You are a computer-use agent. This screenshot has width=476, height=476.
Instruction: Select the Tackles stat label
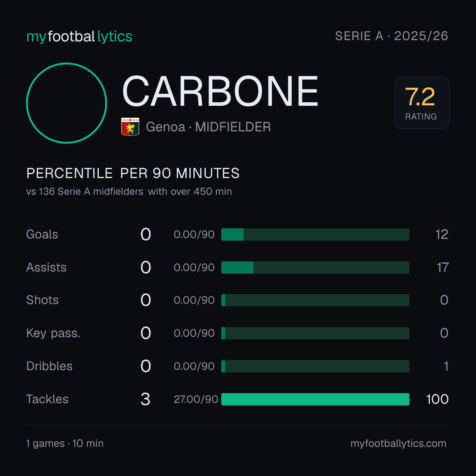[x=47, y=399]
